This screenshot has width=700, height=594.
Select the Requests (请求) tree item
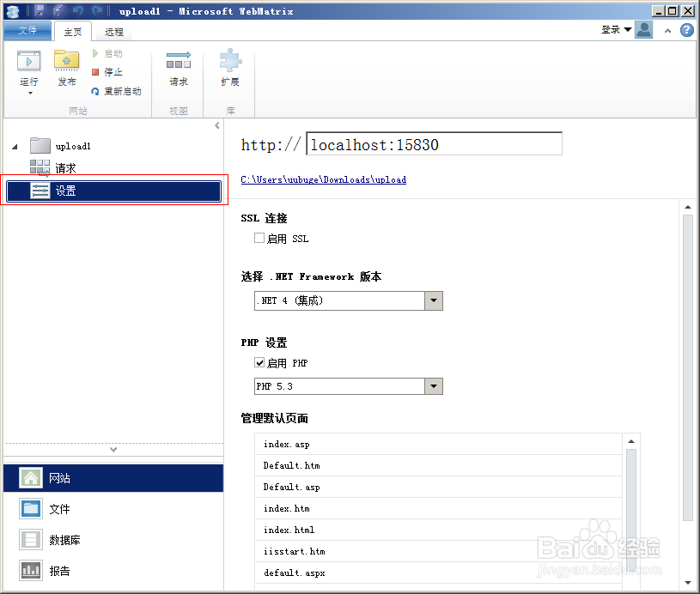53,168
